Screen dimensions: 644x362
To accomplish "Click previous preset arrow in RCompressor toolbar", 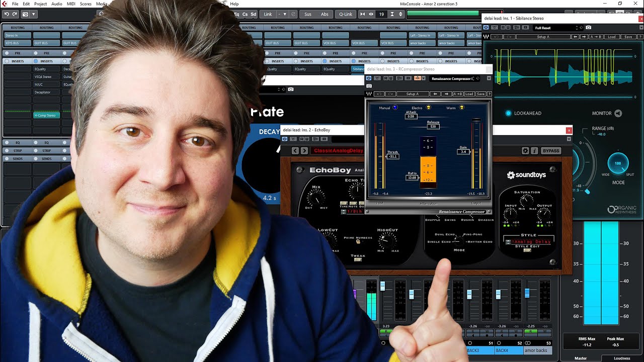I will pos(436,94).
